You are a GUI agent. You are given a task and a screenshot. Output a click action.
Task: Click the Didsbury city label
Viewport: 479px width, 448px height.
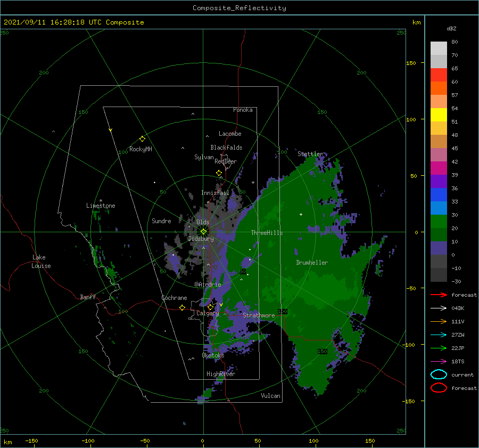tap(201, 239)
